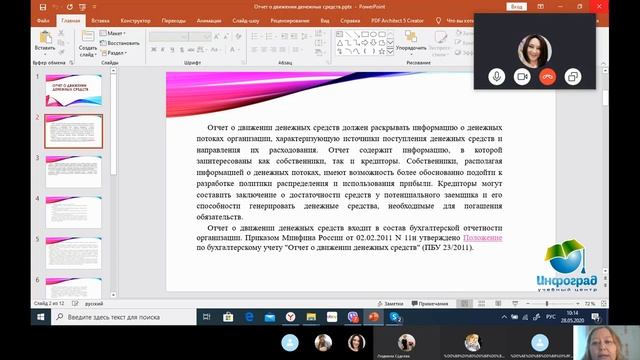Click the Slide Sorter view icon in status bar
The height and width of the screenshot is (360, 640).
pos(481,304)
